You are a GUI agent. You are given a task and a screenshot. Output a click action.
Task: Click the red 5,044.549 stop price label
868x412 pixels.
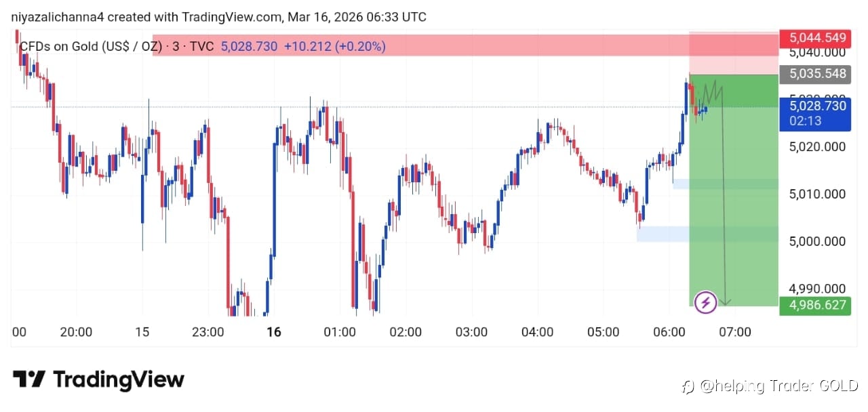pos(812,37)
